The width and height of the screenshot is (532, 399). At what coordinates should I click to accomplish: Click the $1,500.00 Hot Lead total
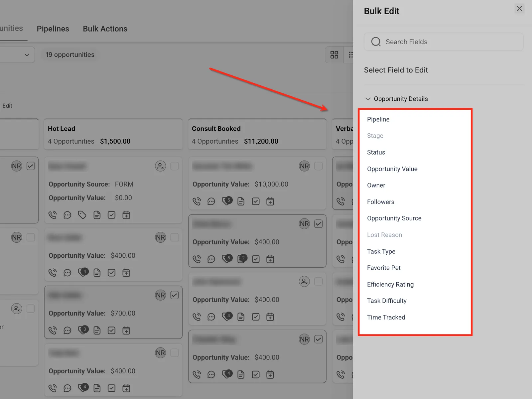click(115, 141)
